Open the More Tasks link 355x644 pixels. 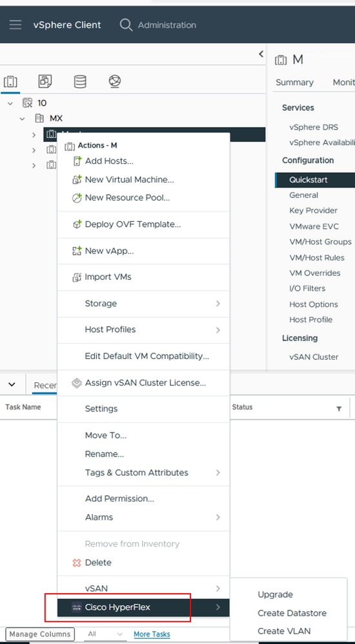pyautogui.click(x=152, y=634)
